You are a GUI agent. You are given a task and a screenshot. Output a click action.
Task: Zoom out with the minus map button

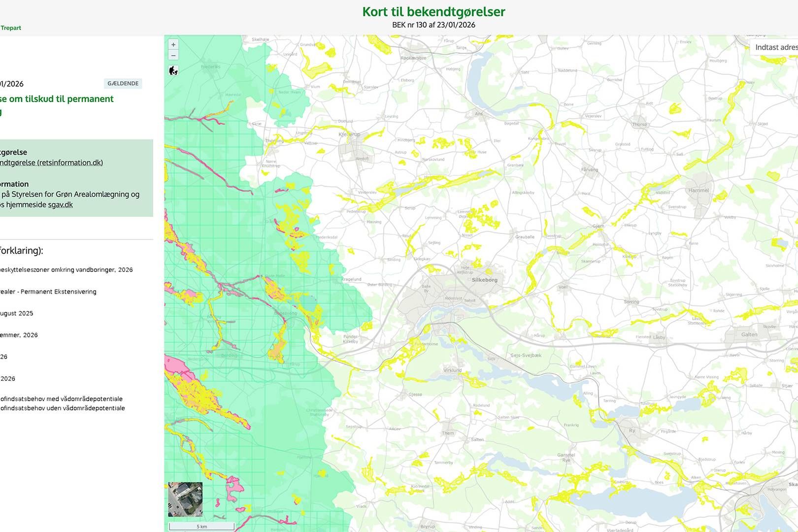[x=173, y=55]
